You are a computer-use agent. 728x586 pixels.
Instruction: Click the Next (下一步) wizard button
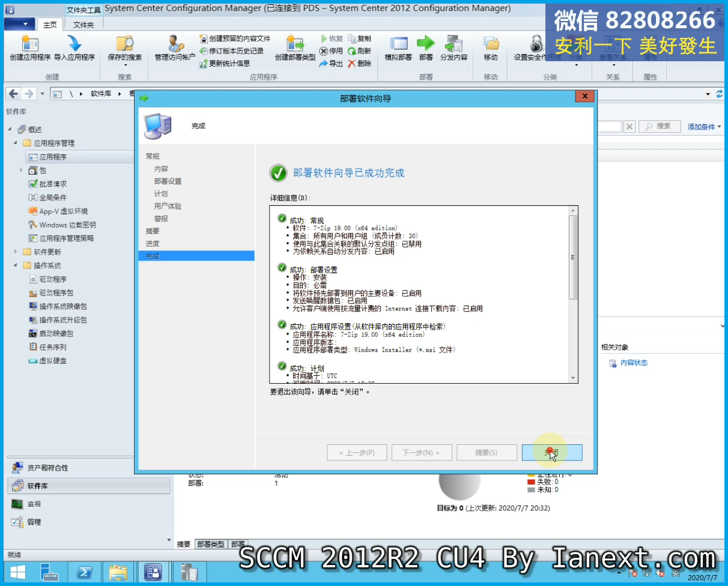point(422,453)
